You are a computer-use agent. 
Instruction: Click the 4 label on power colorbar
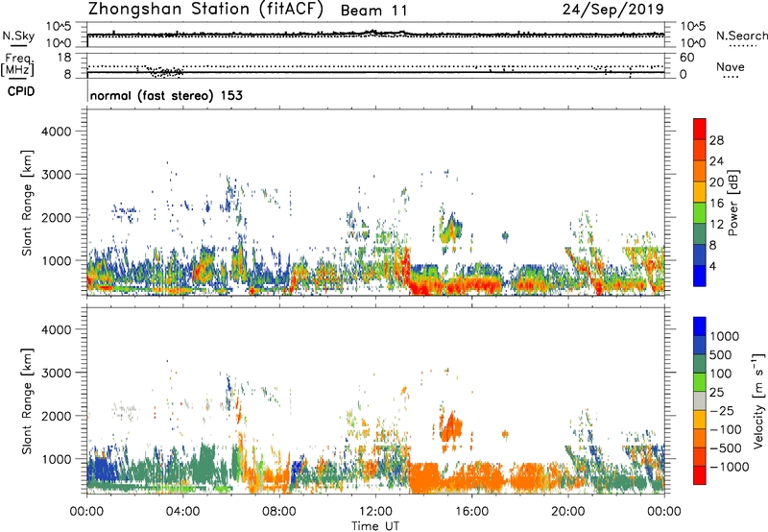pos(712,267)
